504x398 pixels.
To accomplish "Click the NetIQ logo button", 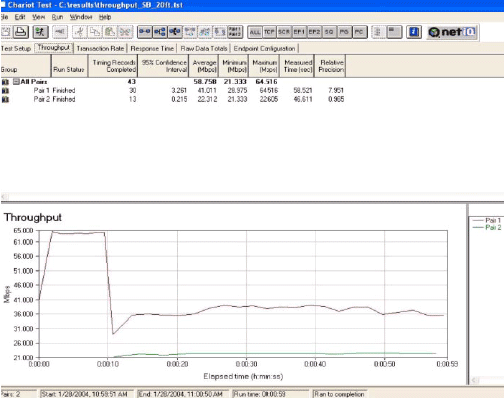I will (x=452, y=32).
